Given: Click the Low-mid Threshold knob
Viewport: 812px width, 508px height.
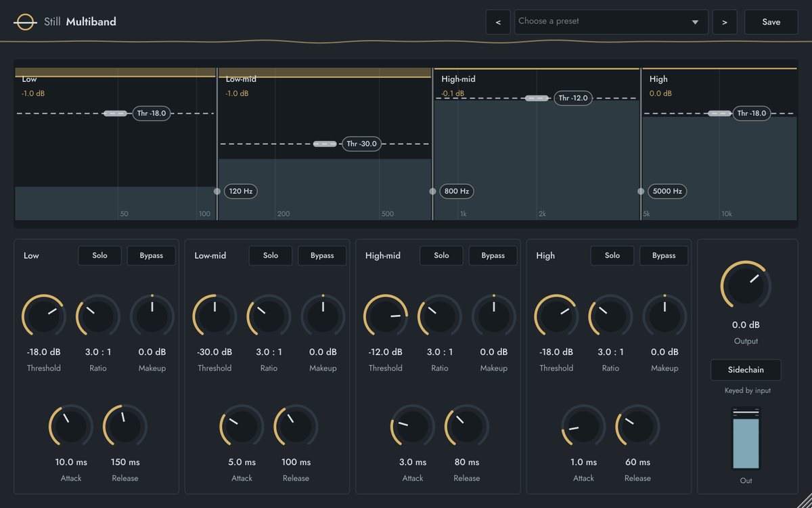Looking at the screenshot, I should pos(215,316).
